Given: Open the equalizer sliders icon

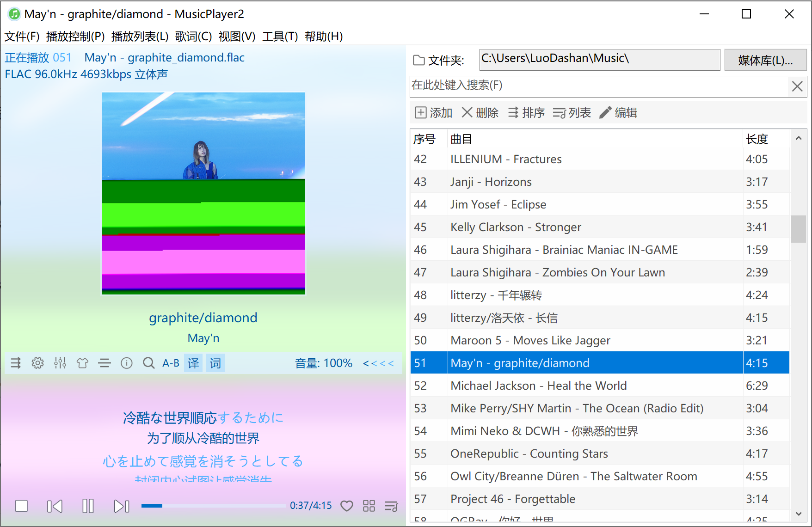Looking at the screenshot, I should click(60, 363).
